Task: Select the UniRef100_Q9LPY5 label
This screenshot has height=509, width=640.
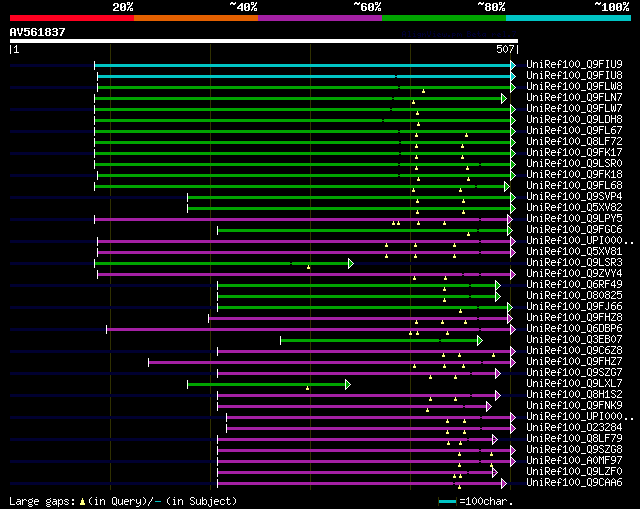Action: tap(574, 219)
